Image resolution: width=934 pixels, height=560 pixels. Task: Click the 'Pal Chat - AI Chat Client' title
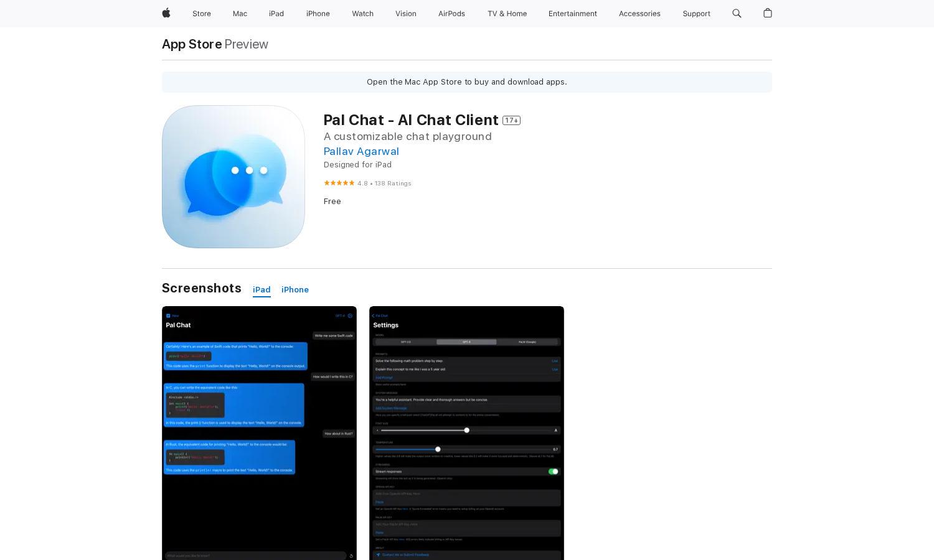pos(411,120)
